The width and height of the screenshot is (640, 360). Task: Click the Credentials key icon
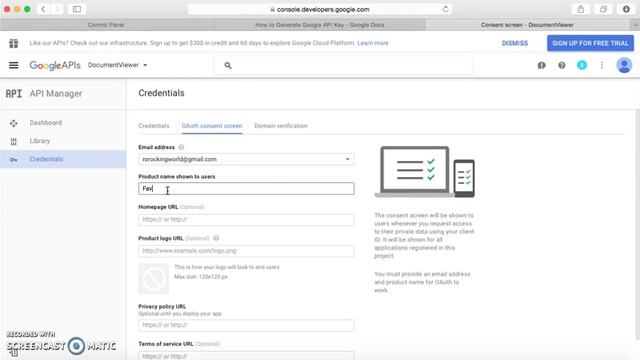(x=13, y=160)
